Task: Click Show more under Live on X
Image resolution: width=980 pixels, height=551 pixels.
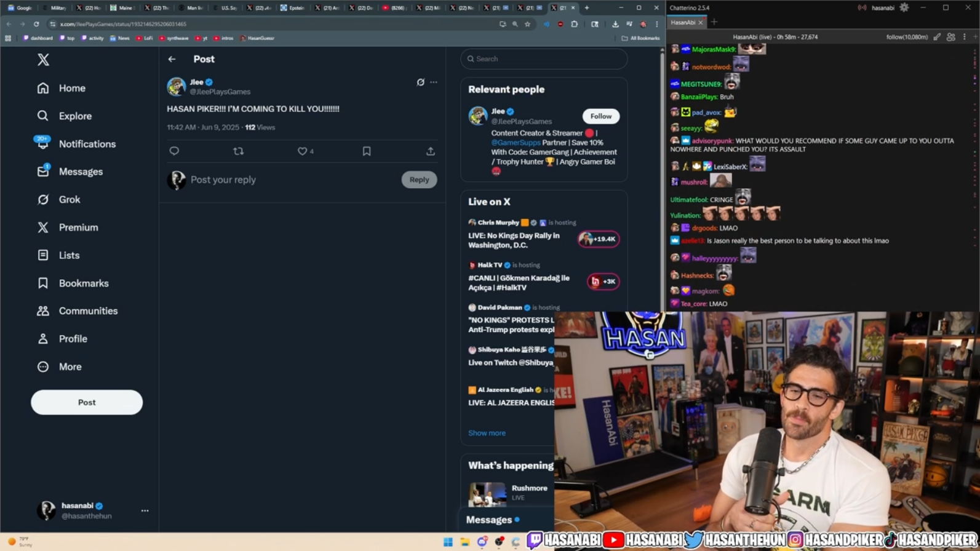Action: [x=487, y=433]
